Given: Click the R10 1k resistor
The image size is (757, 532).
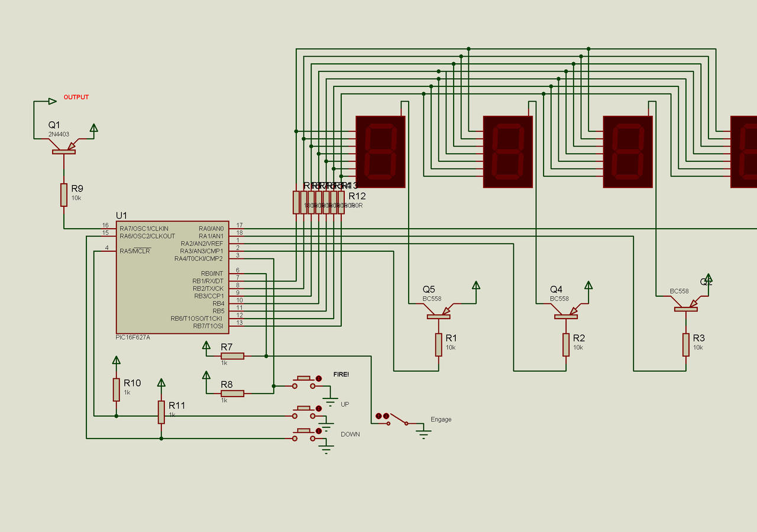Looking at the screenshot, I should point(117,390).
